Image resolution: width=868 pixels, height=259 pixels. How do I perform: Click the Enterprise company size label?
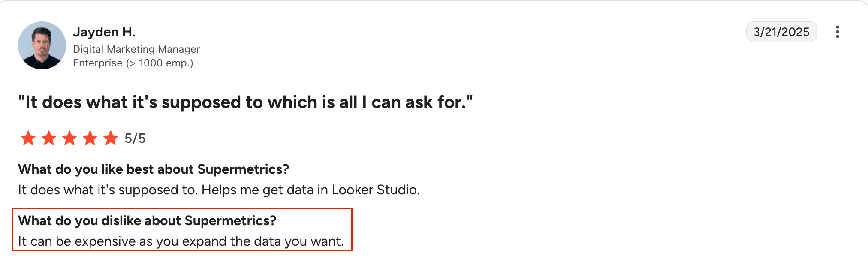tap(133, 63)
